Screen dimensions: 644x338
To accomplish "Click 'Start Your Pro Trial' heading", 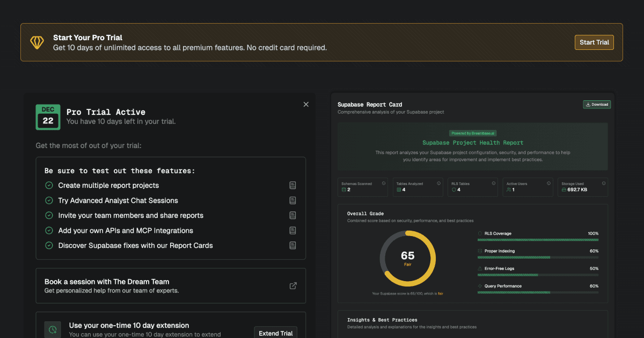I will click(x=87, y=38).
